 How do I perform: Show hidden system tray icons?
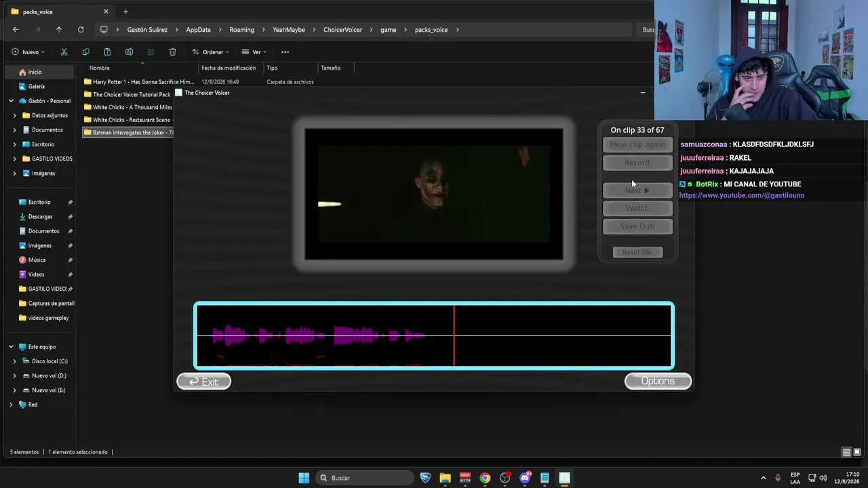point(763,478)
